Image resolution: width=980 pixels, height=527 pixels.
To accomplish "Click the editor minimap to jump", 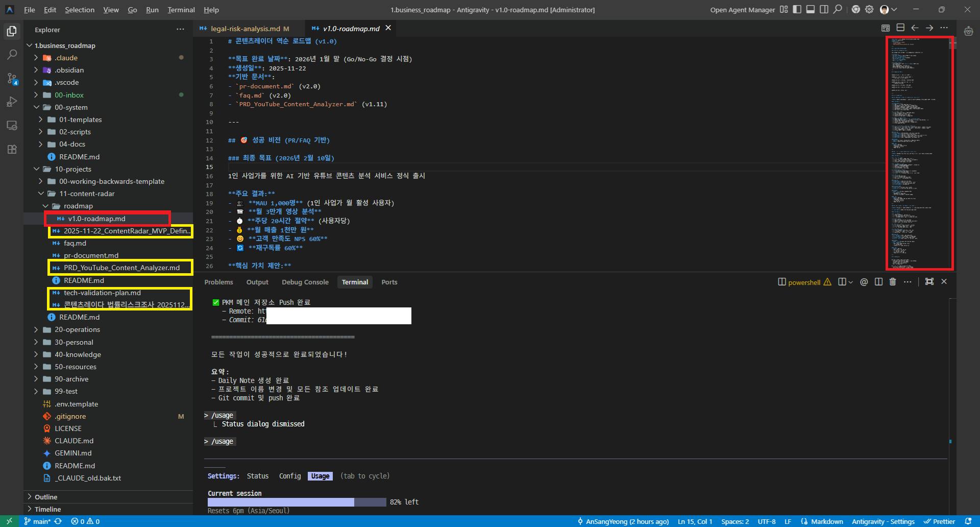I will (x=919, y=153).
